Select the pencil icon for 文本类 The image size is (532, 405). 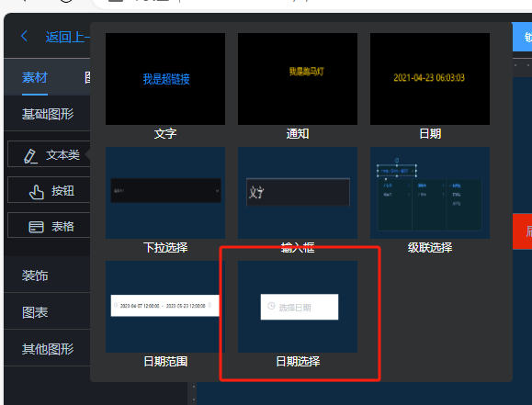click(30, 156)
